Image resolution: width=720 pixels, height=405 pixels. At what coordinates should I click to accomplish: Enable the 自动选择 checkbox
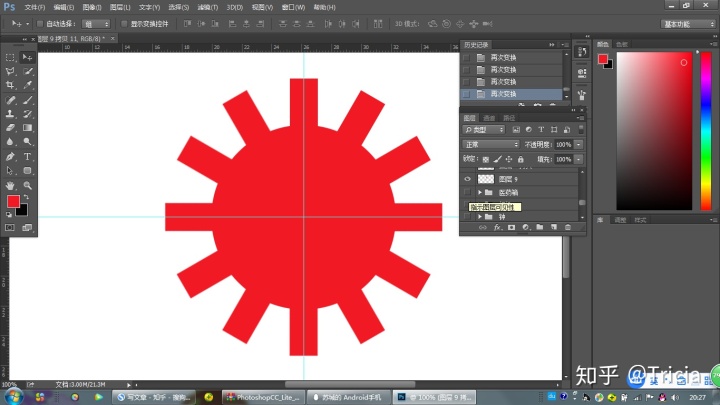pos(40,24)
